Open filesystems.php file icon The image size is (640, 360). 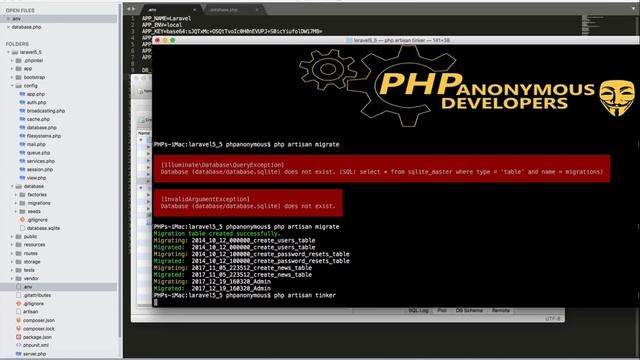click(x=22, y=136)
